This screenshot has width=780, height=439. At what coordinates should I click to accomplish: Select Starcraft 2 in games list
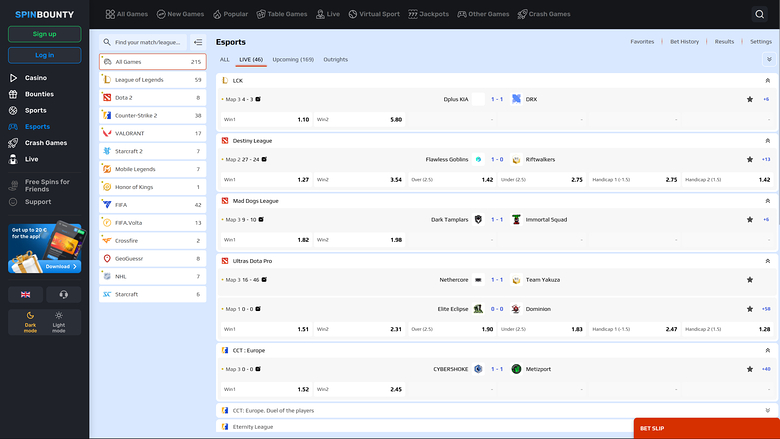(x=153, y=151)
